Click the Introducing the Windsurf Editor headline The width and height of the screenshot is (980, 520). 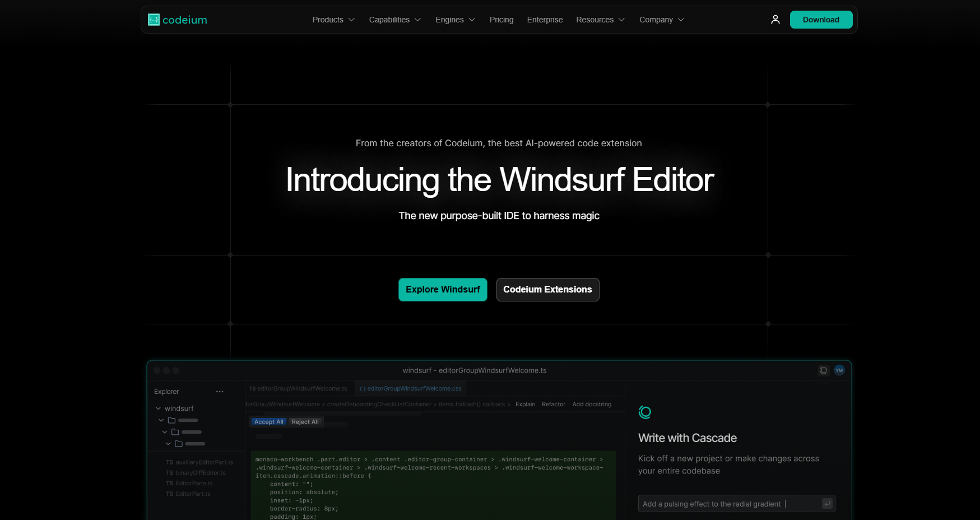pyautogui.click(x=500, y=180)
